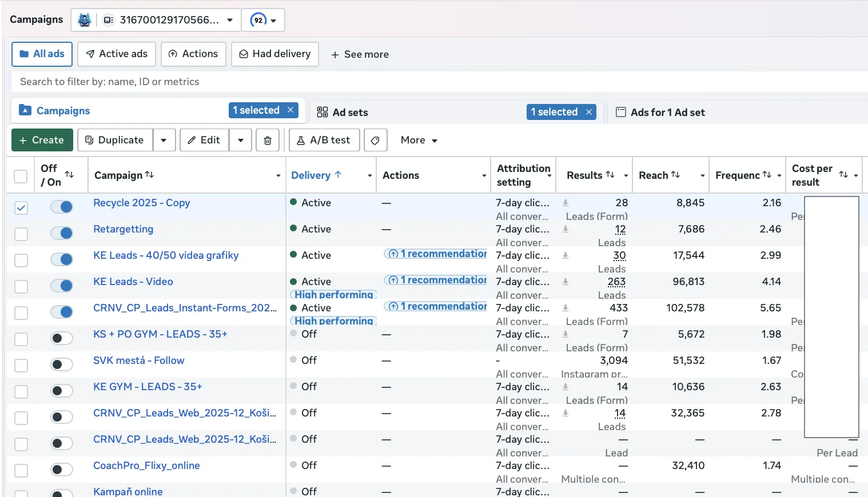The width and height of the screenshot is (868, 497).
Task: Open Open the Open Open Kampaň online campaign link
Action: pyautogui.click(x=128, y=491)
